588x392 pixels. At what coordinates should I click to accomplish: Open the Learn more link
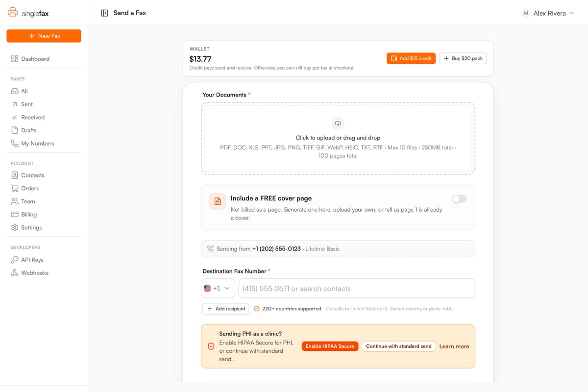pyautogui.click(x=454, y=346)
